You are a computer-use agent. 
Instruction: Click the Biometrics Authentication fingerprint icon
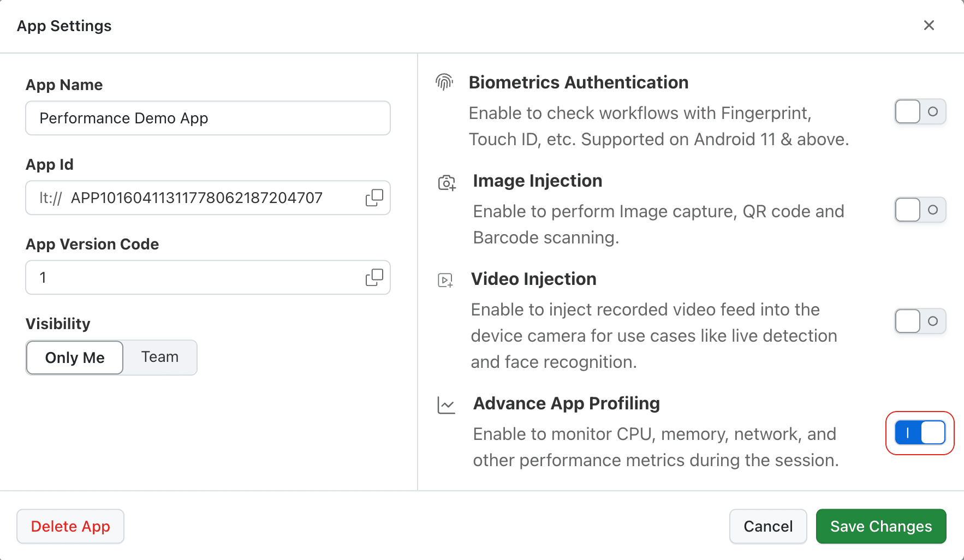(444, 82)
